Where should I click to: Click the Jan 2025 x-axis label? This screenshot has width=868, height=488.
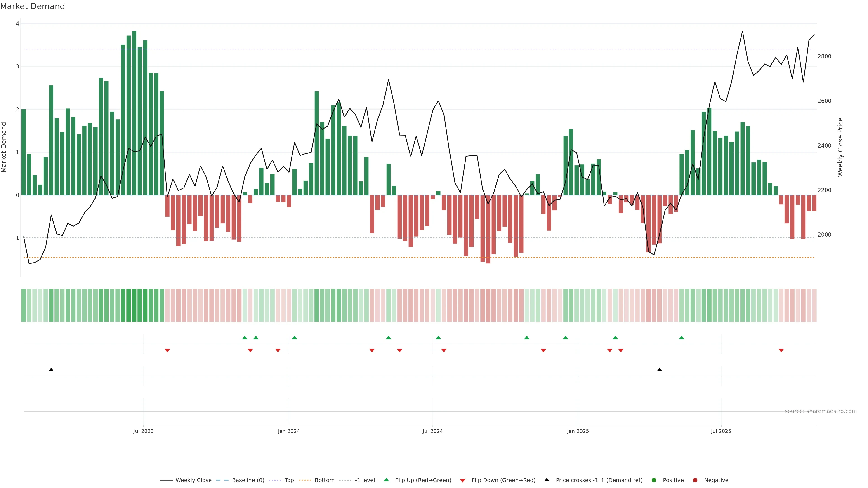pyautogui.click(x=578, y=431)
